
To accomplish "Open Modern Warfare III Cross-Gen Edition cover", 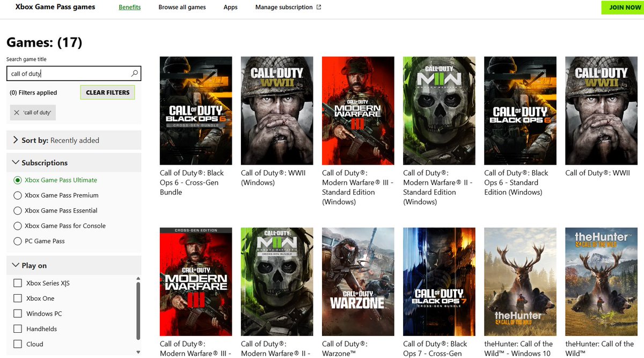I will pyautogui.click(x=196, y=282).
